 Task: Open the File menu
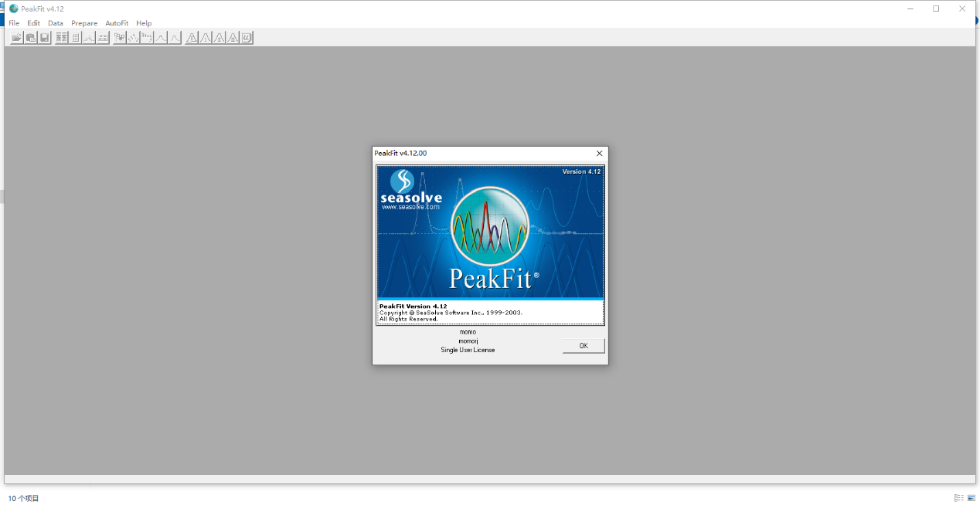(14, 23)
